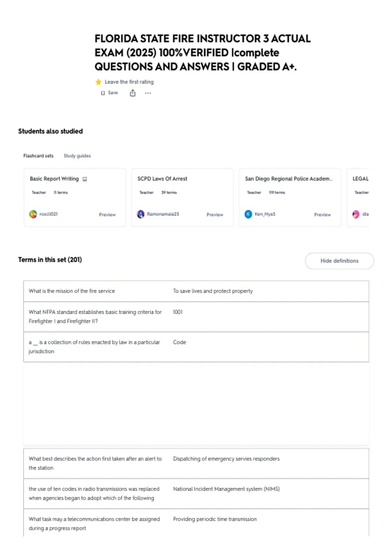Select the NFPA standard 1001 term row

pos(196,317)
